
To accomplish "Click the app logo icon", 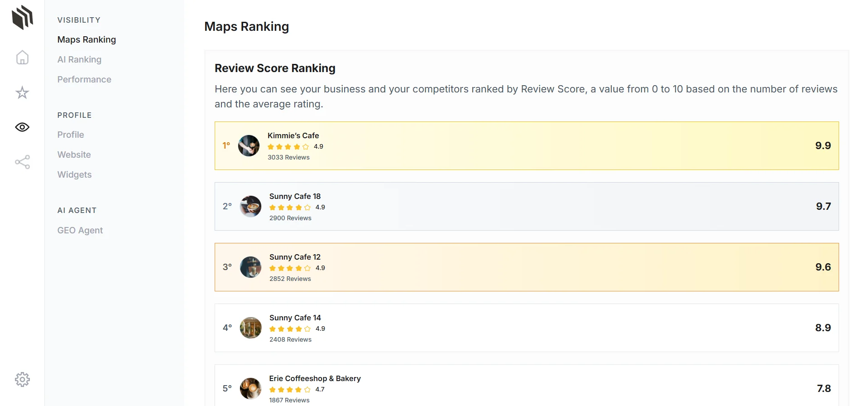I will click(x=22, y=18).
